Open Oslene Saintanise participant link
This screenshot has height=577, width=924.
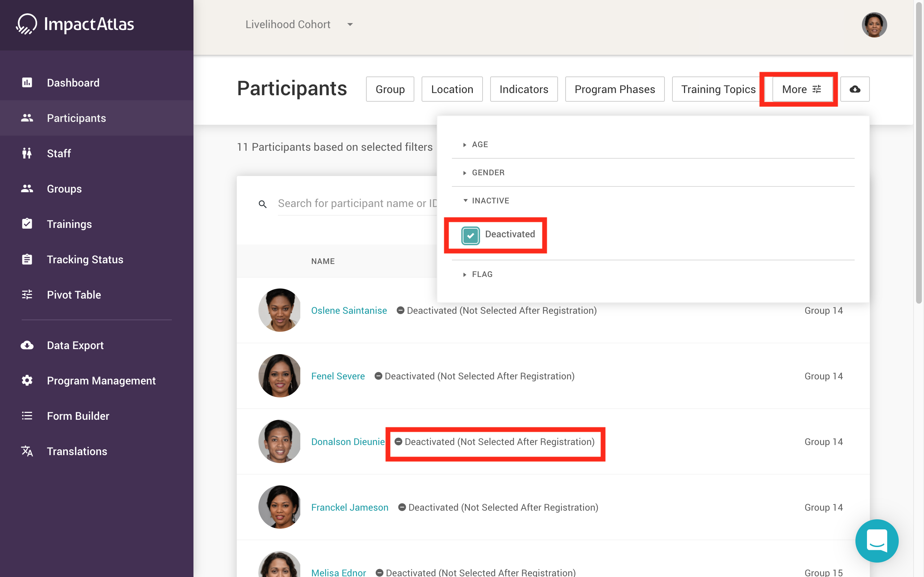pyautogui.click(x=349, y=310)
